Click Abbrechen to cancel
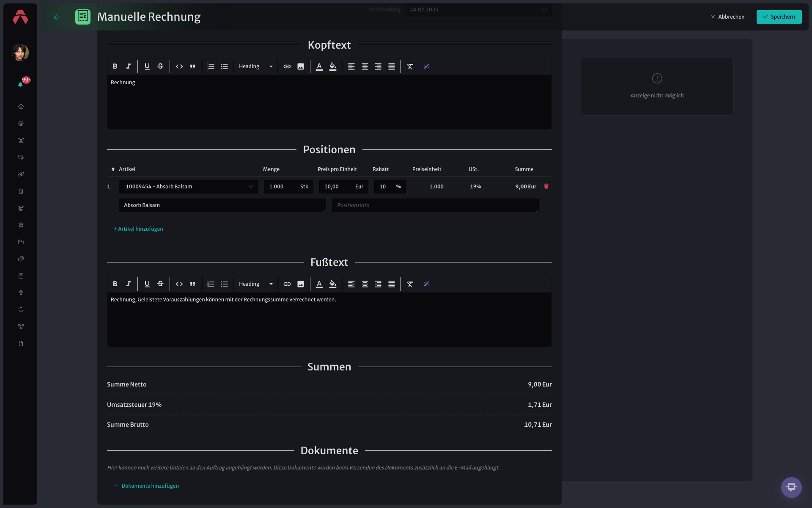 click(x=727, y=17)
